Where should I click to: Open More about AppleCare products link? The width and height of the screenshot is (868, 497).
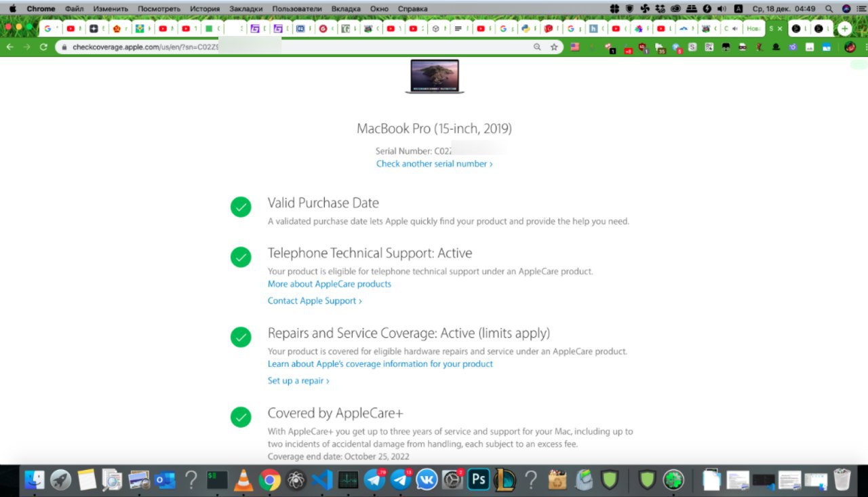(330, 283)
